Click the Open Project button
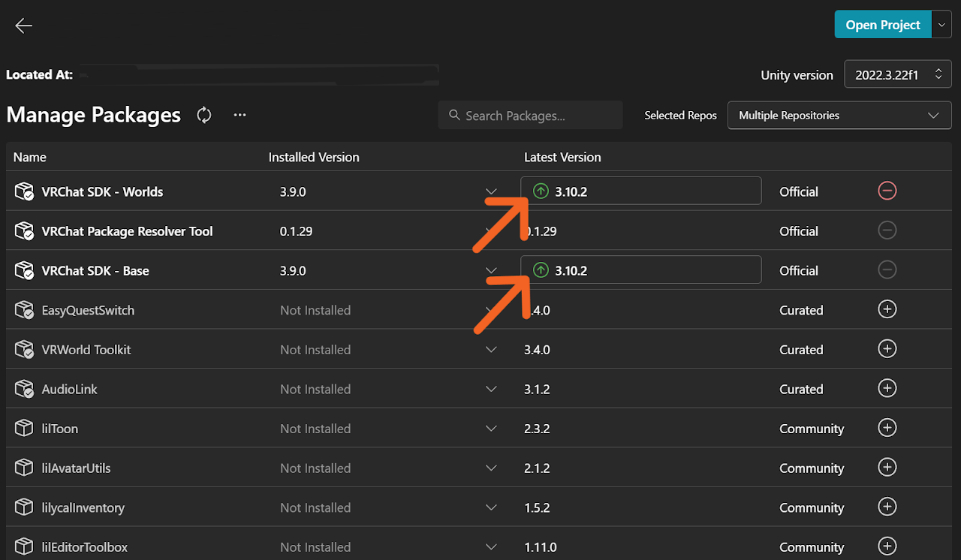Screen dimensions: 961x560 (x=882, y=25)
